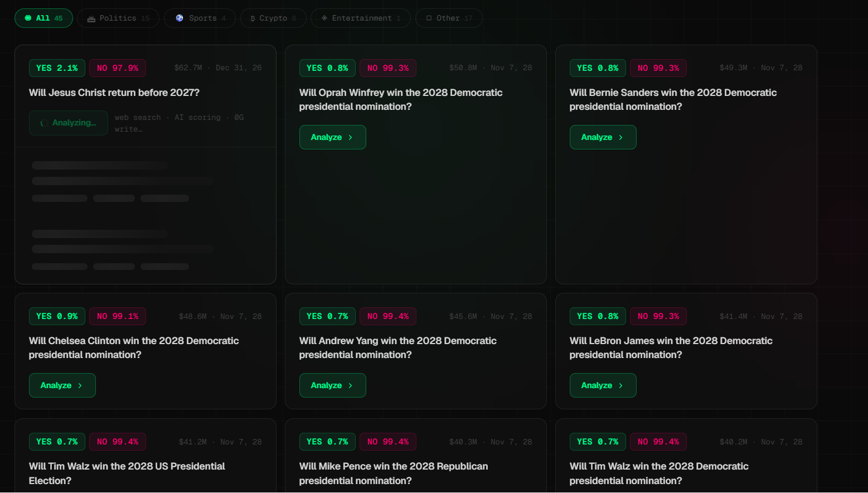
Task: Click the YES 2.1% badge
Action: click(57, 68)
